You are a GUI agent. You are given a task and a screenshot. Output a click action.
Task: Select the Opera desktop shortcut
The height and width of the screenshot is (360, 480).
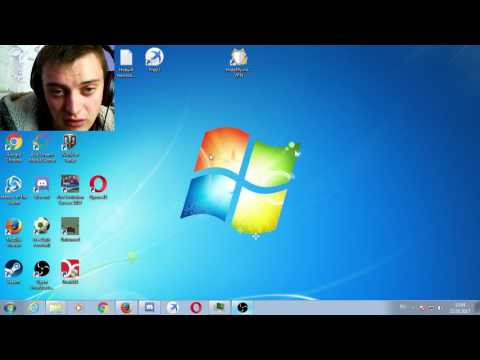(x=98, y=188)
